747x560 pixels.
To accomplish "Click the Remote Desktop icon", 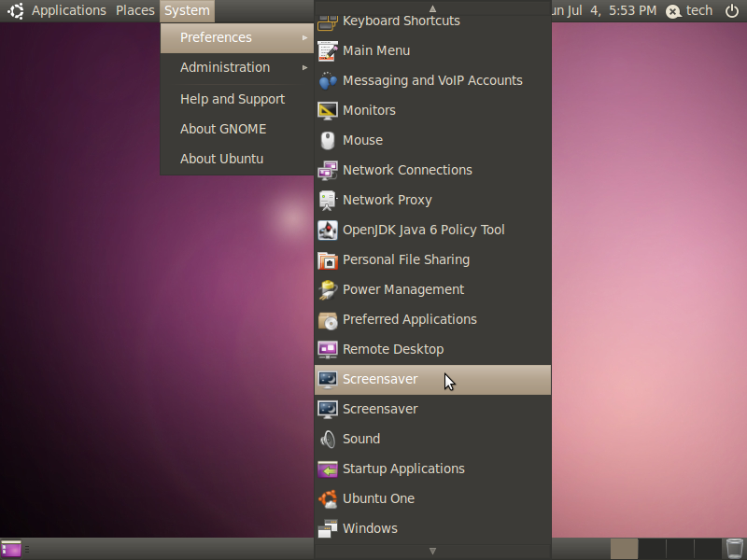I will pyautogui.click(x=328, y=349).
